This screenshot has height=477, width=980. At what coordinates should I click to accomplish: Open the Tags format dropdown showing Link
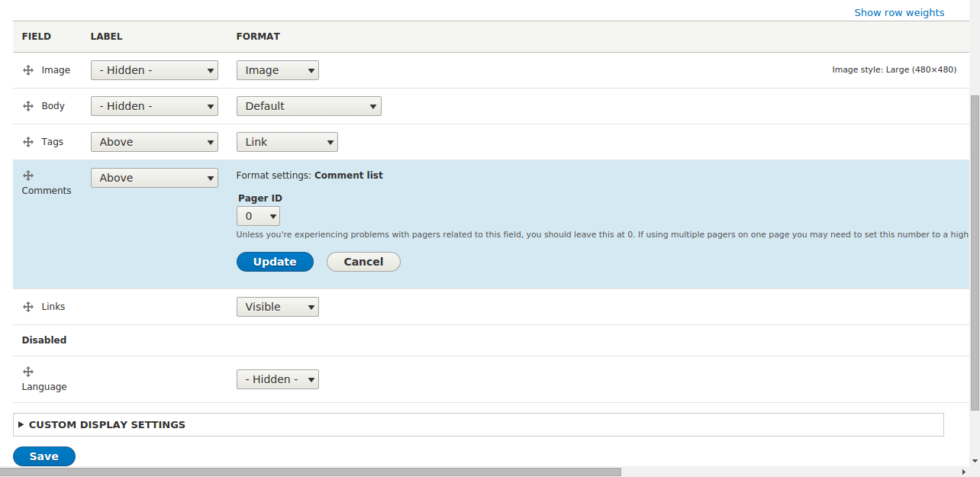pyautogui.click(x=287, y=141)
